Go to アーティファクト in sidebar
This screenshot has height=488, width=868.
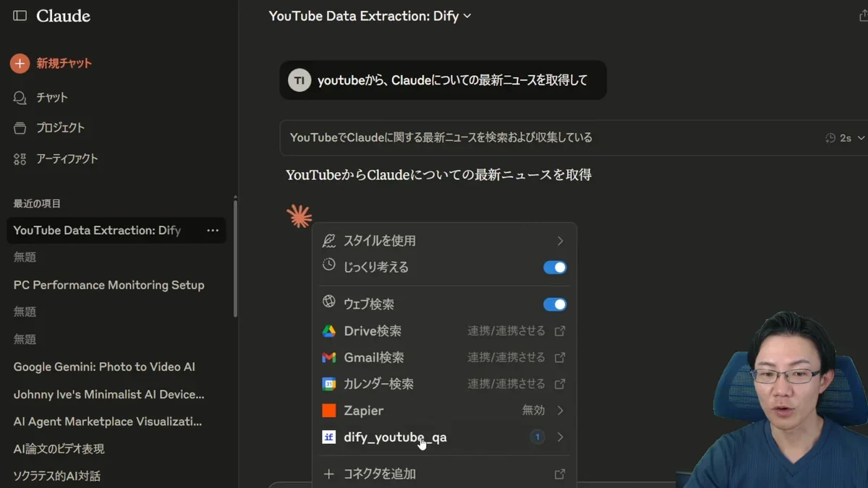(67, 159)
